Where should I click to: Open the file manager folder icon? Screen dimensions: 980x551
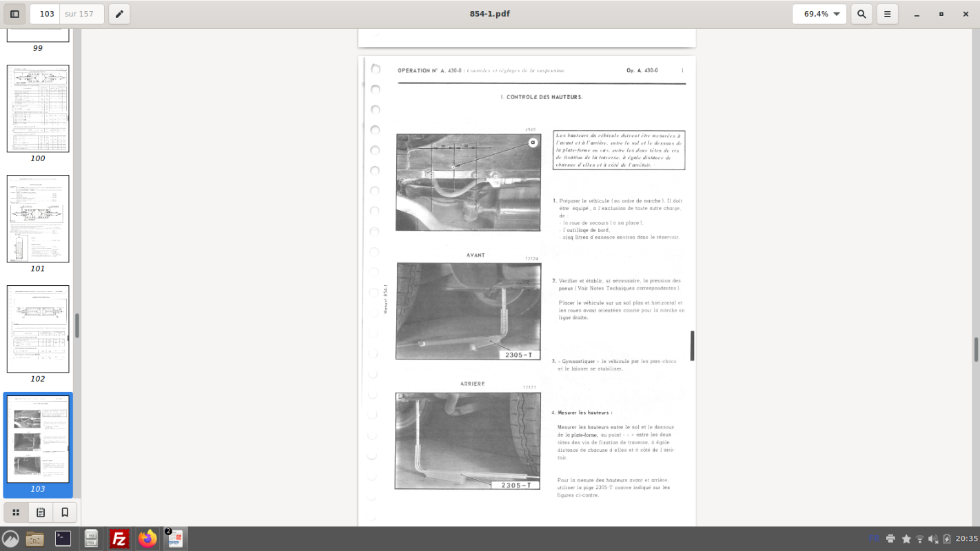point(34,539)
